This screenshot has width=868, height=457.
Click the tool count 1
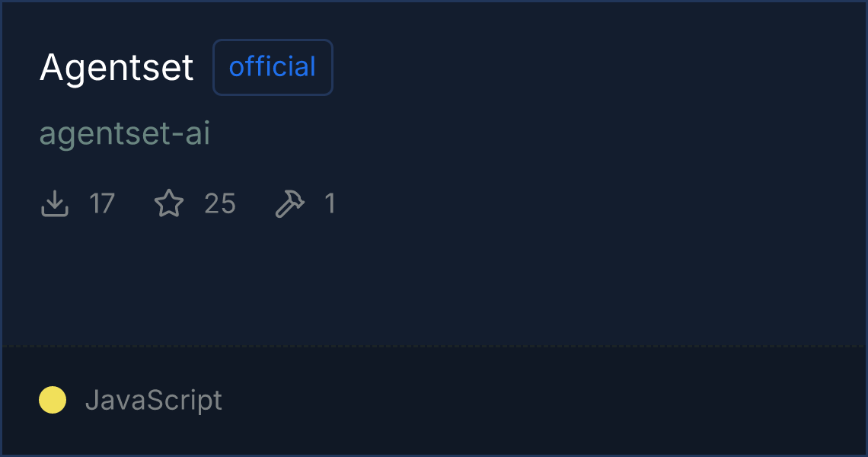(x=330, y=204)
